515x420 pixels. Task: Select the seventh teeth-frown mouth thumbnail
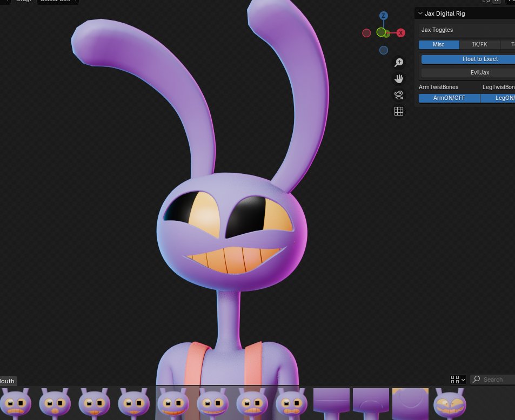coord(252,404)
